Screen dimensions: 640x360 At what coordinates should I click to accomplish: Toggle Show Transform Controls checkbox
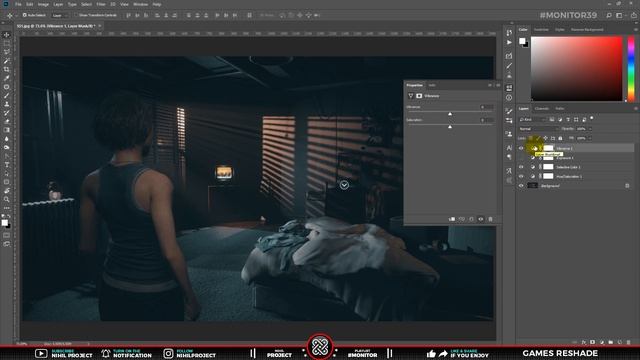[x=76, y=15]
